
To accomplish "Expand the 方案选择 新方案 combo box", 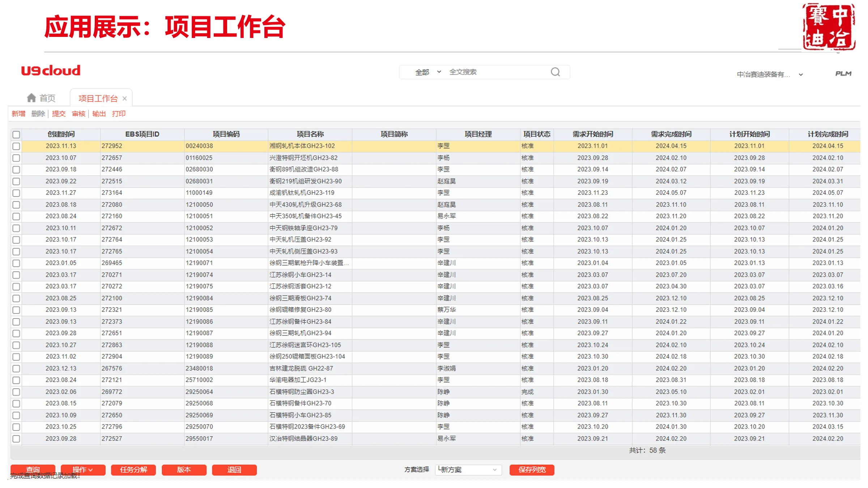I will pos(468,470).
